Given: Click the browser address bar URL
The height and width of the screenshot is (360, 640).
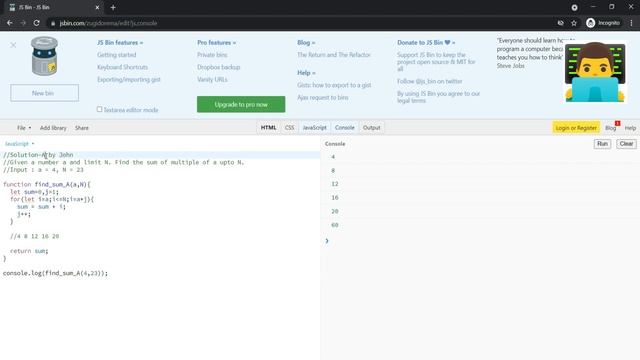Looking at the screenshot, I should pos(108,23).
